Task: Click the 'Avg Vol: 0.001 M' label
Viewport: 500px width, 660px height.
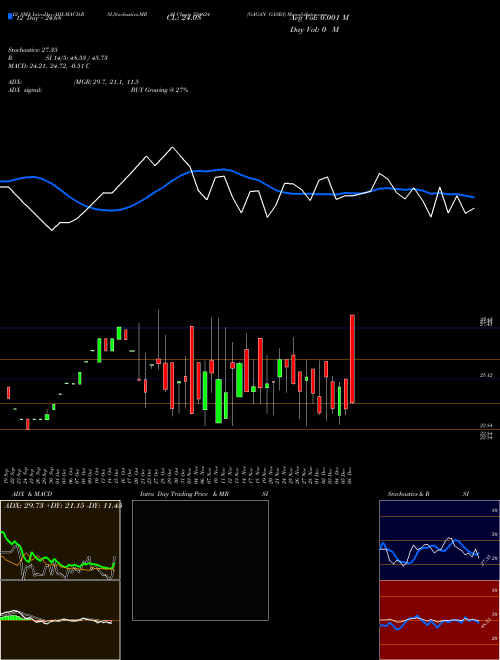Action: pyautogui.click(x=319, y=18)
